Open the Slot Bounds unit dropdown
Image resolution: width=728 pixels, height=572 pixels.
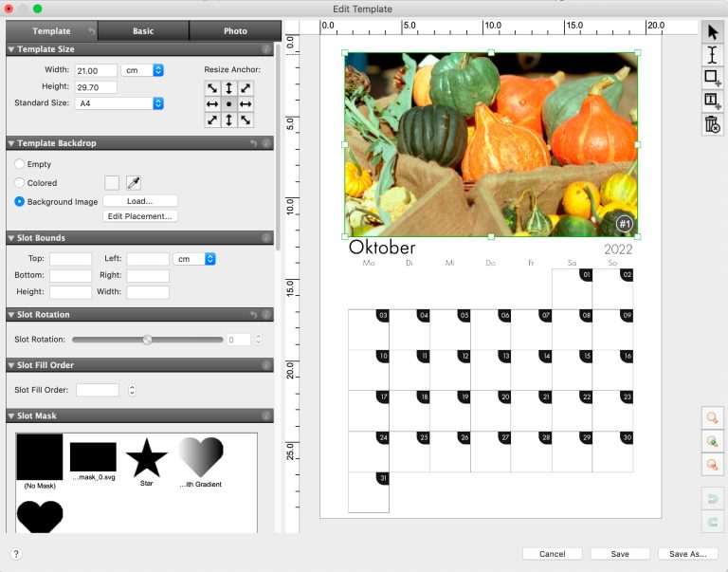pos(194,259)
